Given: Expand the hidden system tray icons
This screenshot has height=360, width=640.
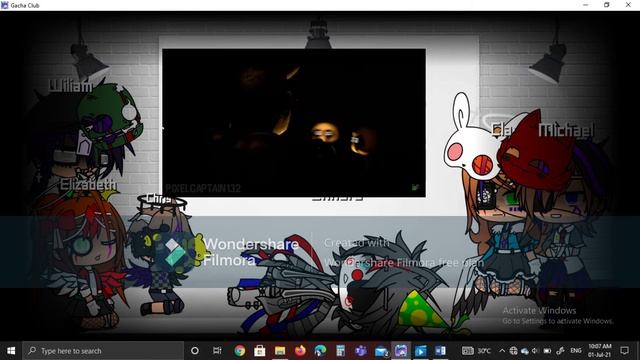Looking at the screenshot, I should coord(502,351).
